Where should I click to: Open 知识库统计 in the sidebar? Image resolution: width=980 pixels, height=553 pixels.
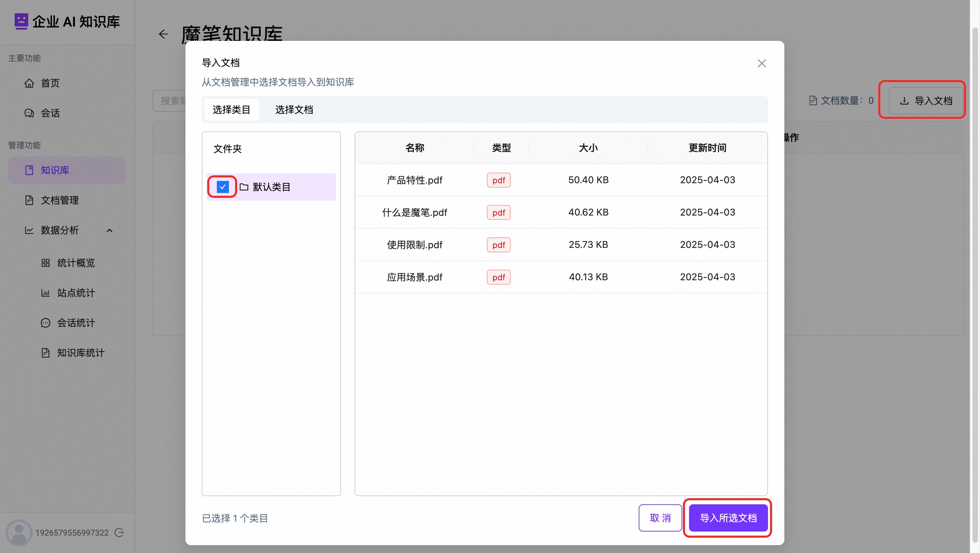(80, 353)
